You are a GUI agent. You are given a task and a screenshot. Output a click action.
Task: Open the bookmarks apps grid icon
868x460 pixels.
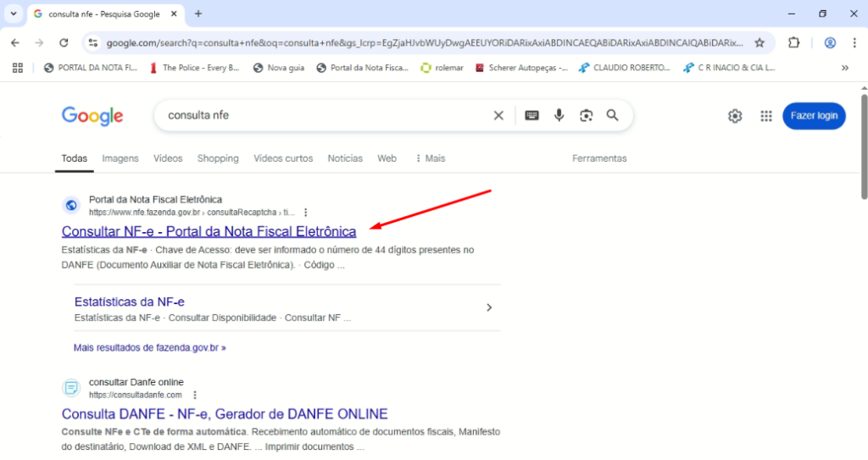pos(18,68)
